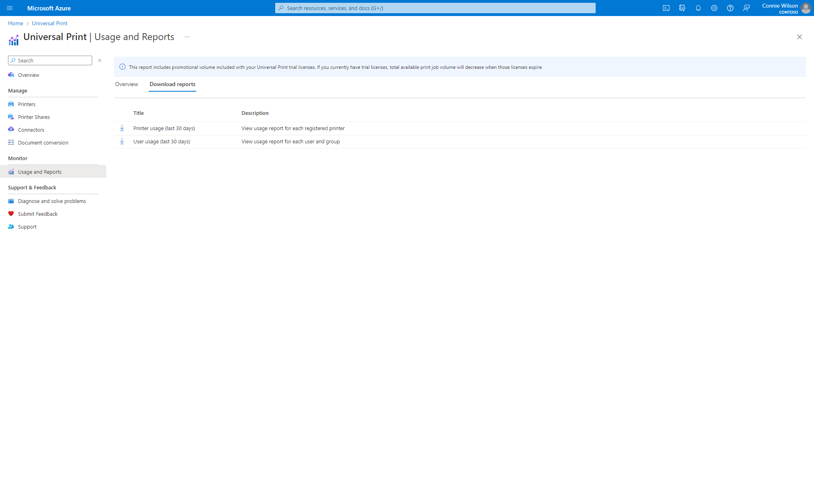This screenshot has width=814, height=504.
Task: Click the Printer Shares icon in sidebar
Action: pyautogui.click(x=11, y=117)
